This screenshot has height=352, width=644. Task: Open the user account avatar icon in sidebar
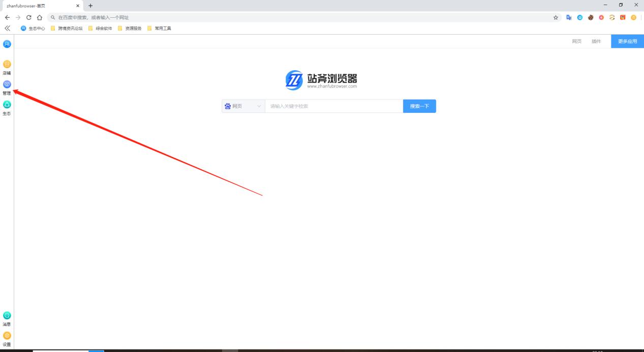click(7, 44)
